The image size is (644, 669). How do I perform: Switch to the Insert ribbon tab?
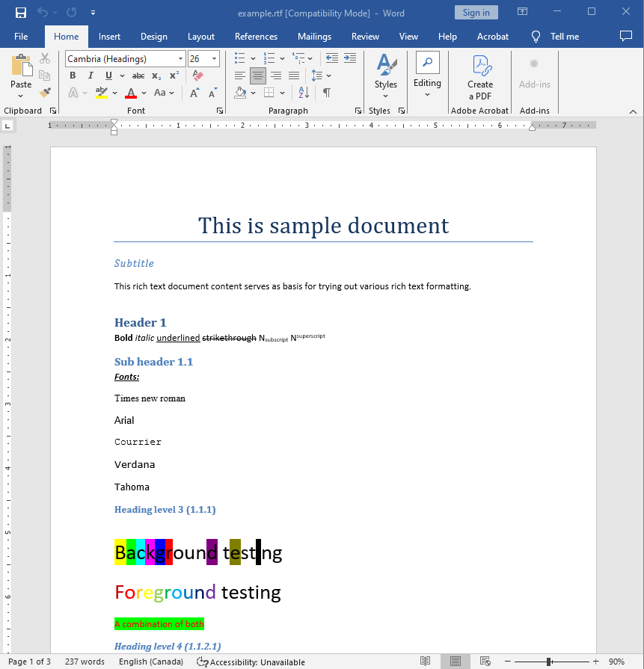tap(109, 36)
